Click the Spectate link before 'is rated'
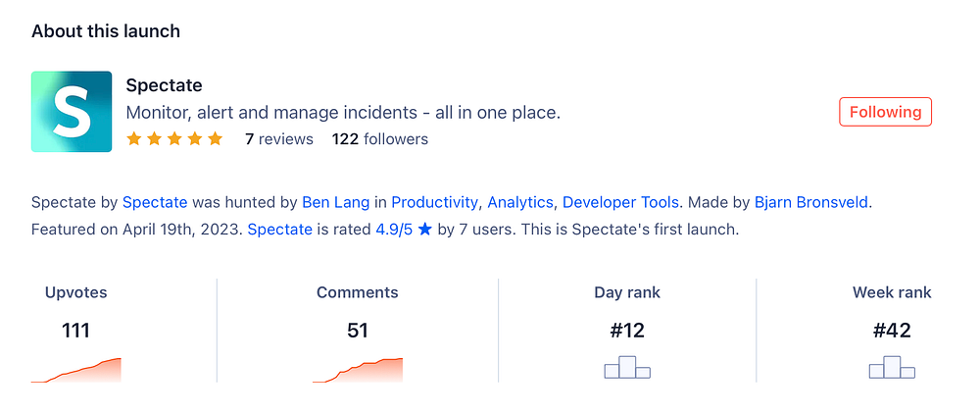 [280, 230]
